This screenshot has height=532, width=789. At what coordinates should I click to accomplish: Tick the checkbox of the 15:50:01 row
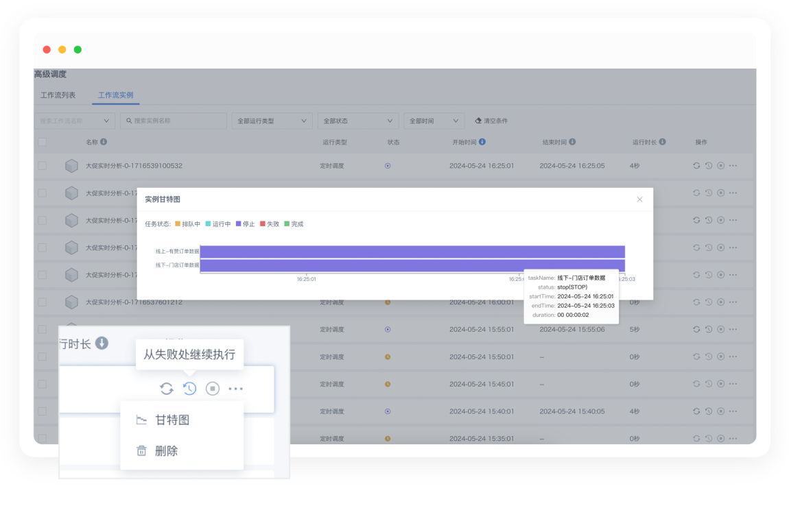pos(43,356)
